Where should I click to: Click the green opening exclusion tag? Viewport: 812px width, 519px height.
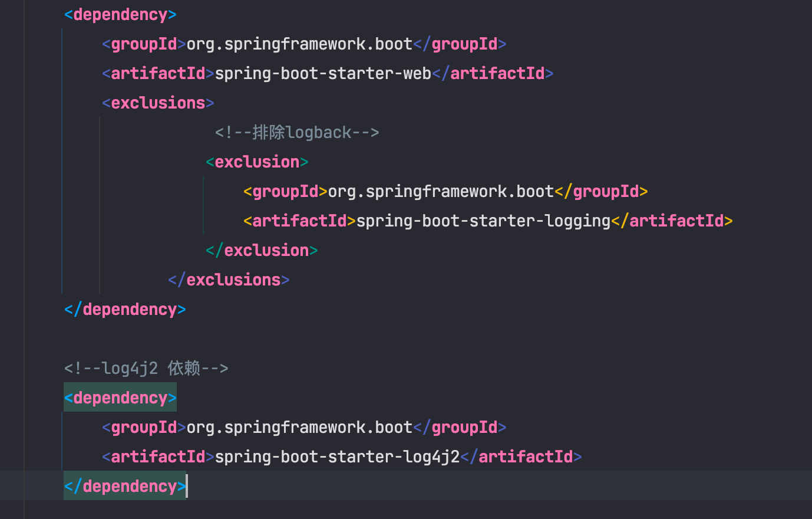(257, 162)
